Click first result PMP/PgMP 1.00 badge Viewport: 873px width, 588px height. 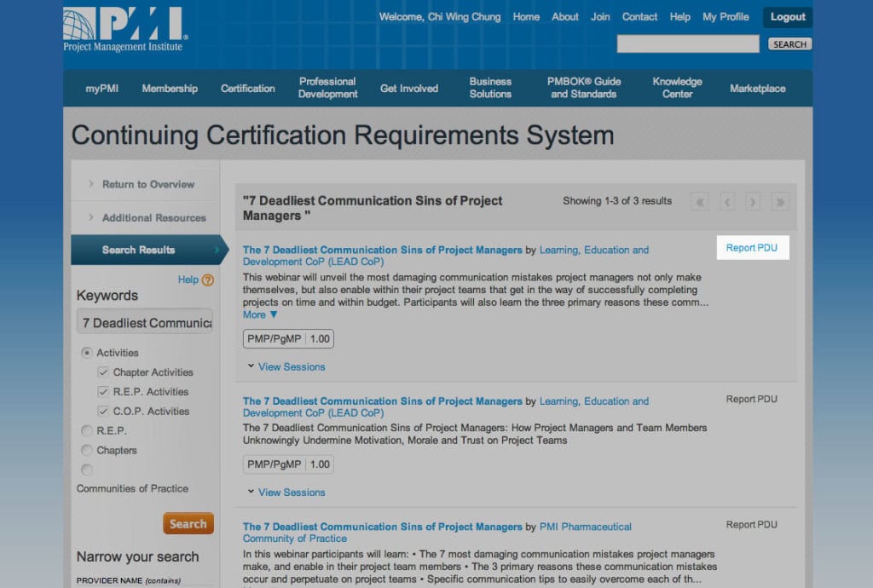point(288,339)
